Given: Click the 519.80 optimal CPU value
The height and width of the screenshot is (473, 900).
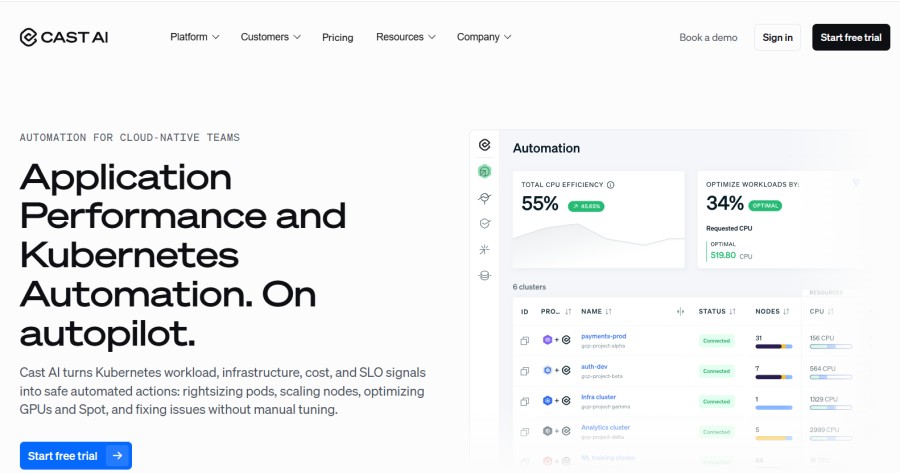Looking at the screenshot, I should click(723, 255).
